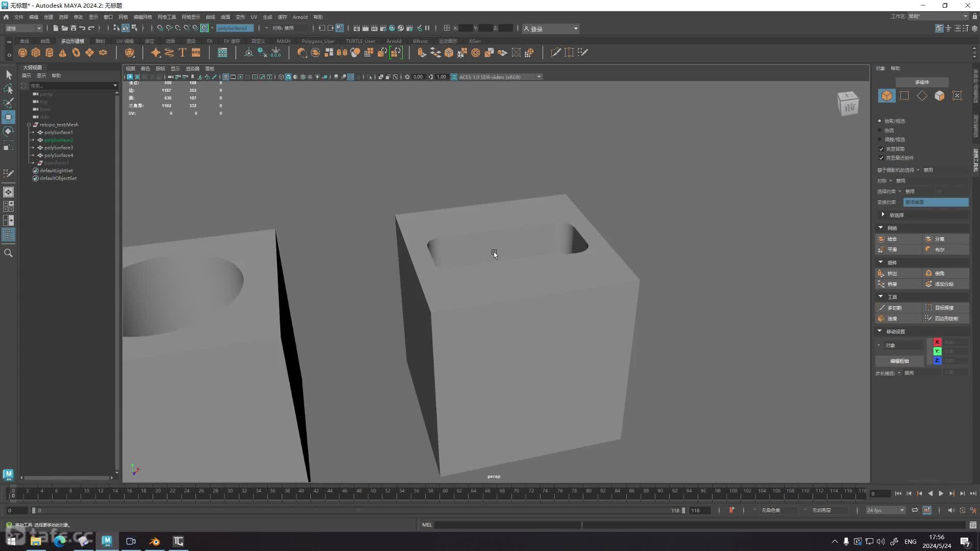Click the 编辑枢轴 button
Image resolution: width=980 pixels, height=551 pixels.
coord(899,361)
